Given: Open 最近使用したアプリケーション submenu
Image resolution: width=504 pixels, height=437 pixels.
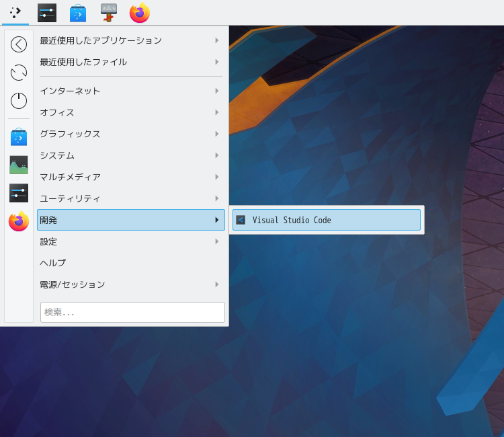Looking at the screenshot, I should 131,40.
